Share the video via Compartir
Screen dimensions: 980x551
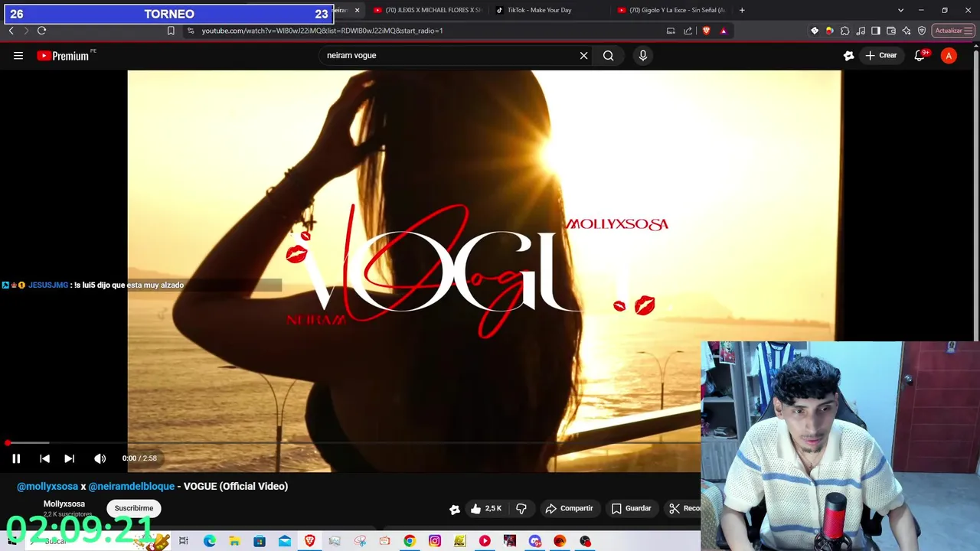[569, 508]
